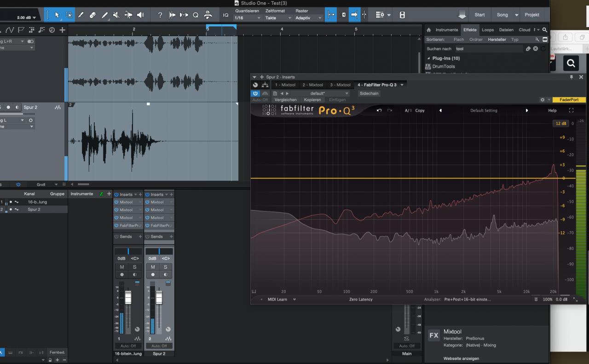Screen dimensions: 589x364
Task: Open the Zeitformat Takte dropdown
Action: pyautogui.click(x=278, y=18)
